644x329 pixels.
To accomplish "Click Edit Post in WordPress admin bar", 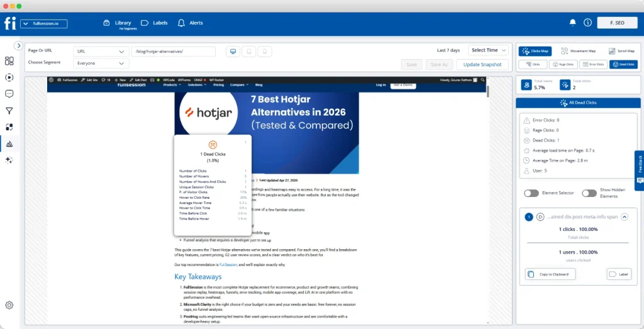I will [138, 80].
